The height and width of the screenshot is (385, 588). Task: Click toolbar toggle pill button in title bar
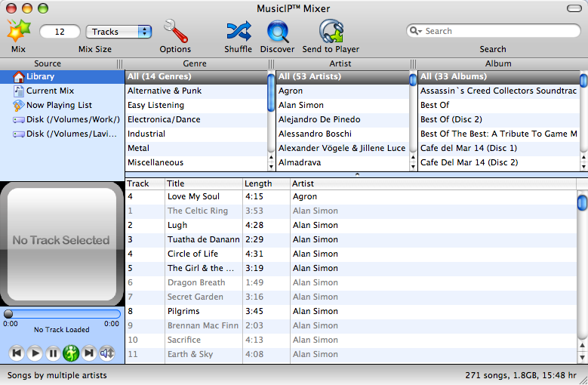(x=574, y=8)
